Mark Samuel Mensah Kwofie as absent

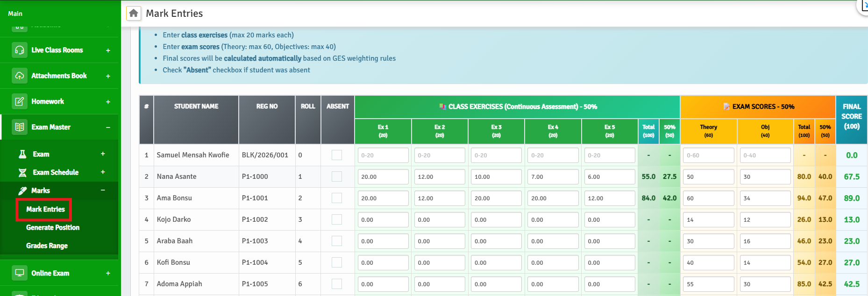(337, 155)
